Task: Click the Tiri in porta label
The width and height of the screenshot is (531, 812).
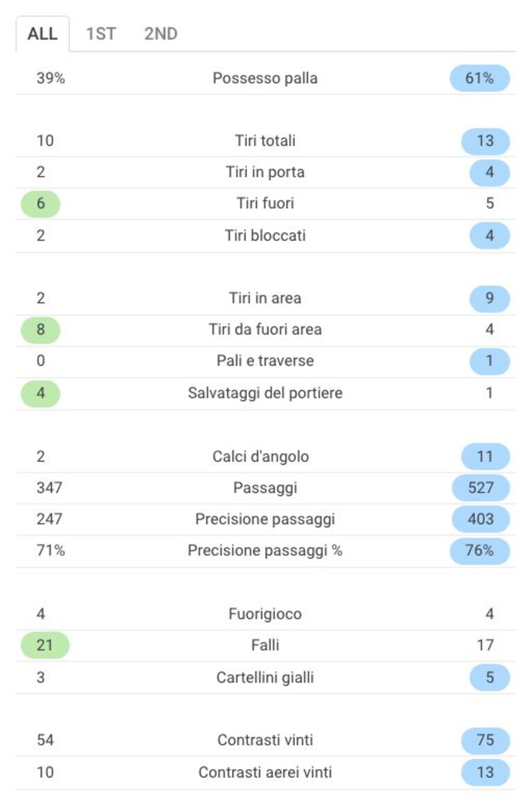Action: [265, 172]
